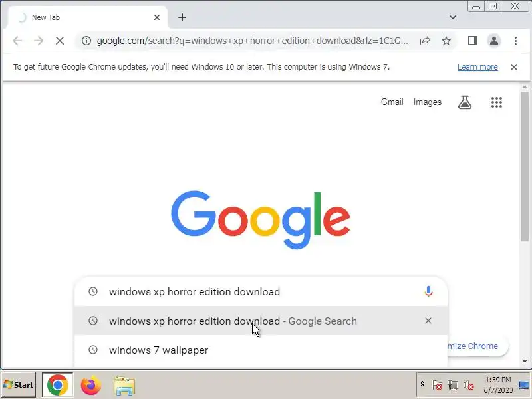Bookmark this page with the star icon
Screen dimensions: 532x399
(x=446, y=41)
